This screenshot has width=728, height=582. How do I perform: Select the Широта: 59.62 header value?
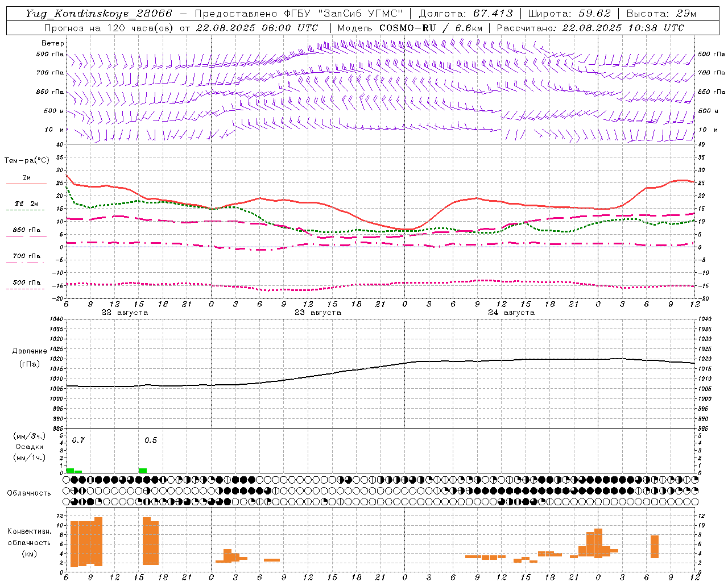(569, 14)
